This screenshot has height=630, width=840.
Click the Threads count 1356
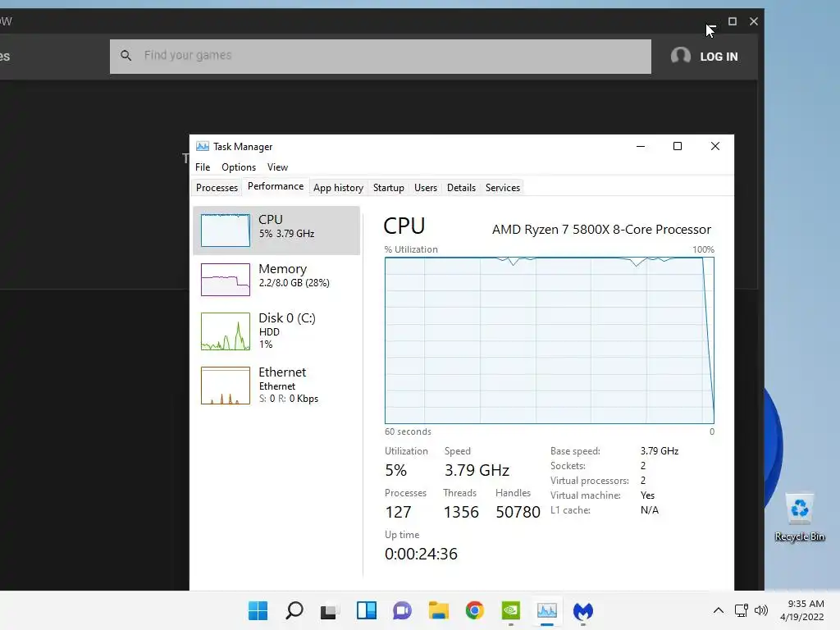point(461,512)
